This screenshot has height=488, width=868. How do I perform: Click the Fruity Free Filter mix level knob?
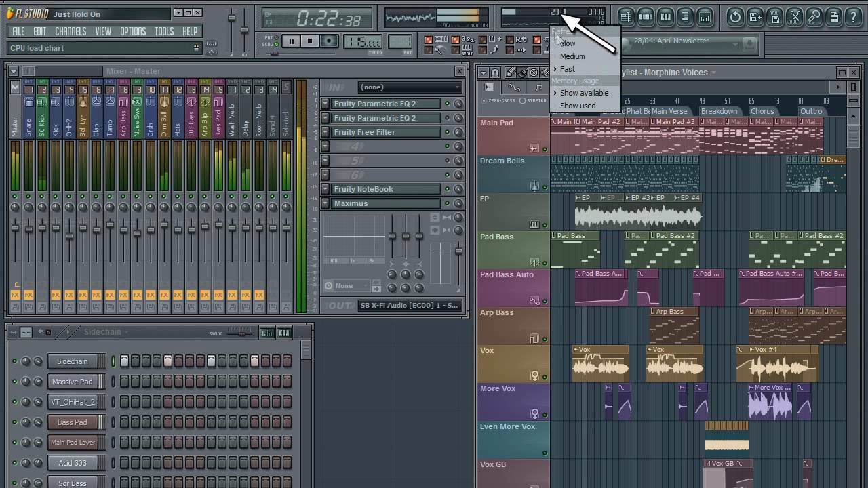tap(458, 132)
